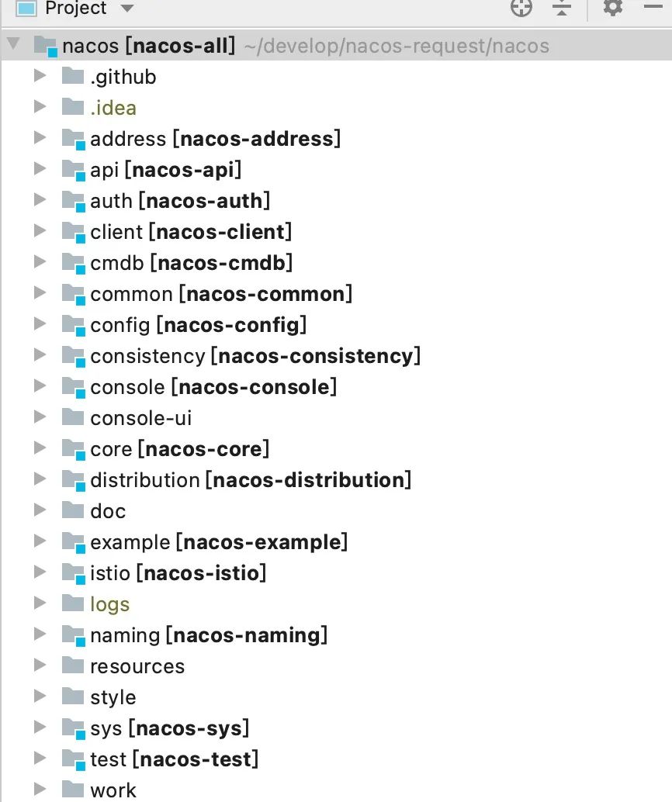Collapse the nacos root project node

(13, 45)
